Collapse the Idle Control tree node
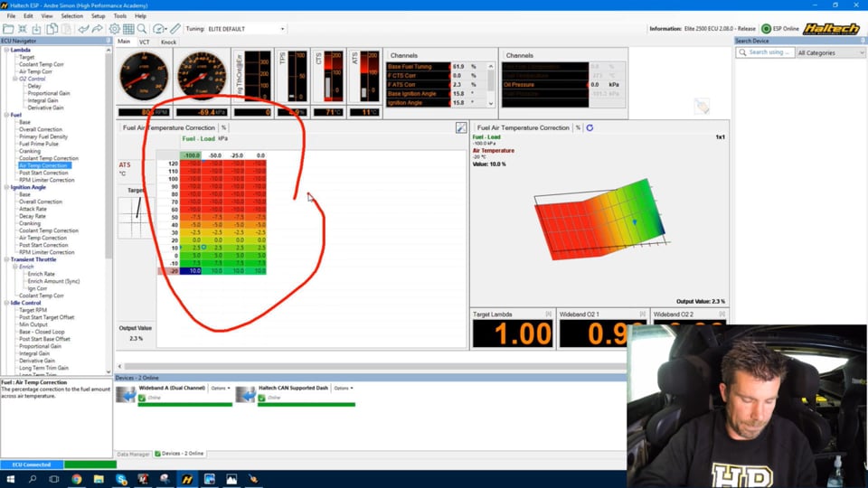 [x=6, y=304]
